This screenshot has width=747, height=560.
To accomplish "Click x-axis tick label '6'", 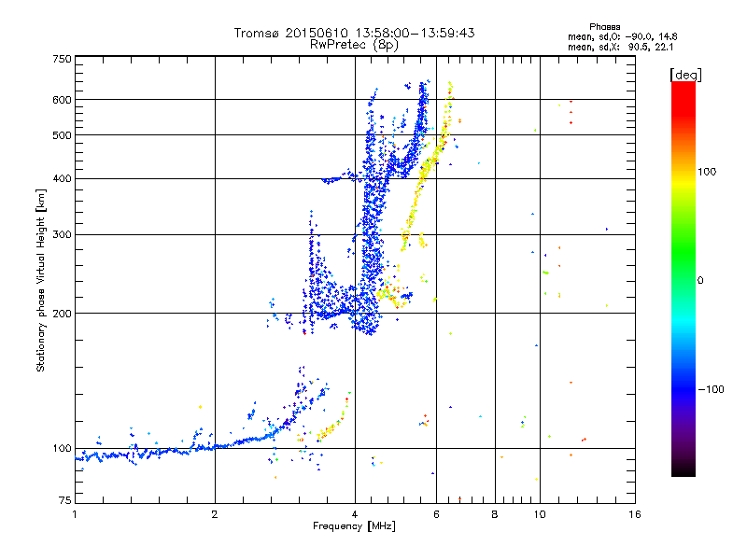I will [436, 514].
